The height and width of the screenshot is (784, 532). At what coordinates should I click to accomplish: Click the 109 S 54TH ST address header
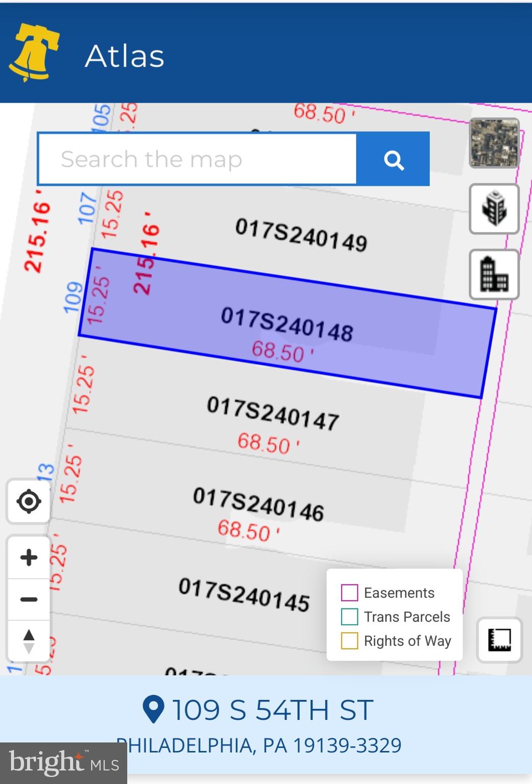click(x=258, y=709)
